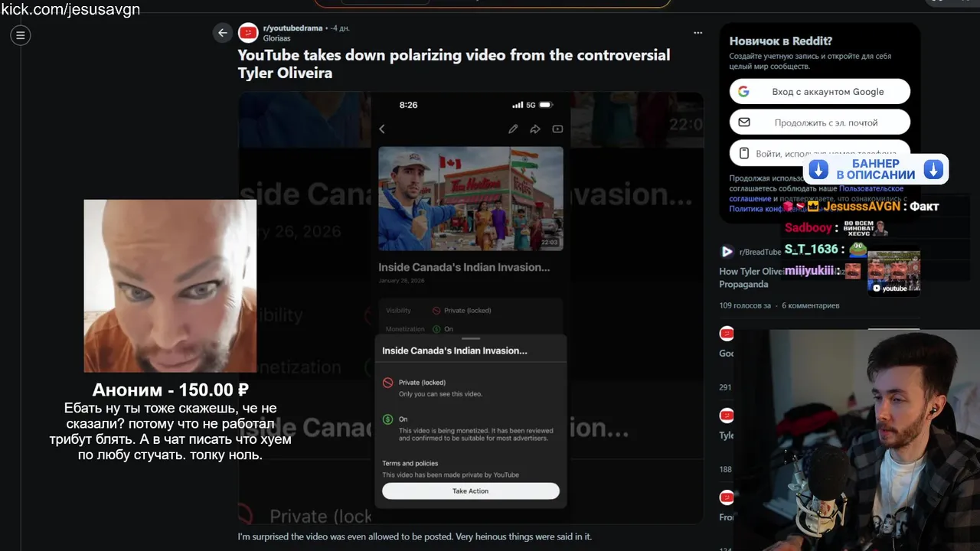Viewport: 980px width, 551px height.
Task: Click the post title about Tyler Oliveira
Action: (453, 64)
